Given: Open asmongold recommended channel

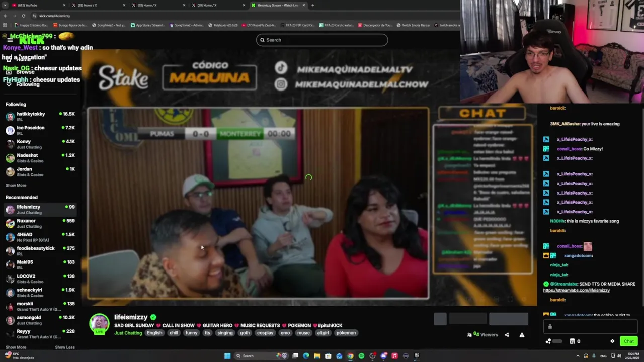Looking at the screenshot, I should click(x=40, y=320).
